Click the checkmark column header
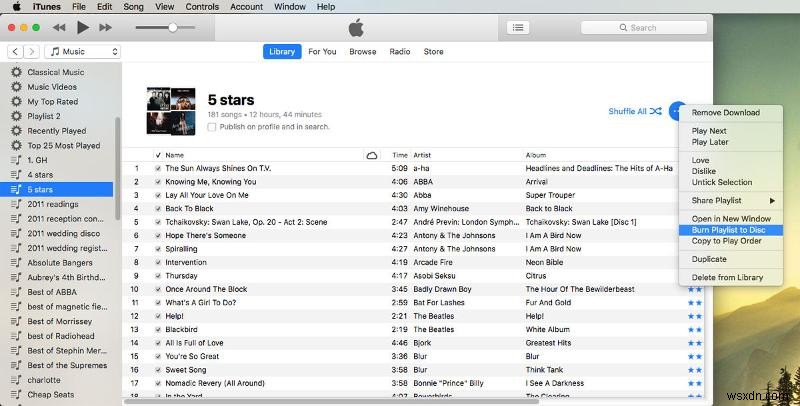Image resolution: width=800 pixels, height=406 pixels. pyautogui.click(x=158, y=155)
